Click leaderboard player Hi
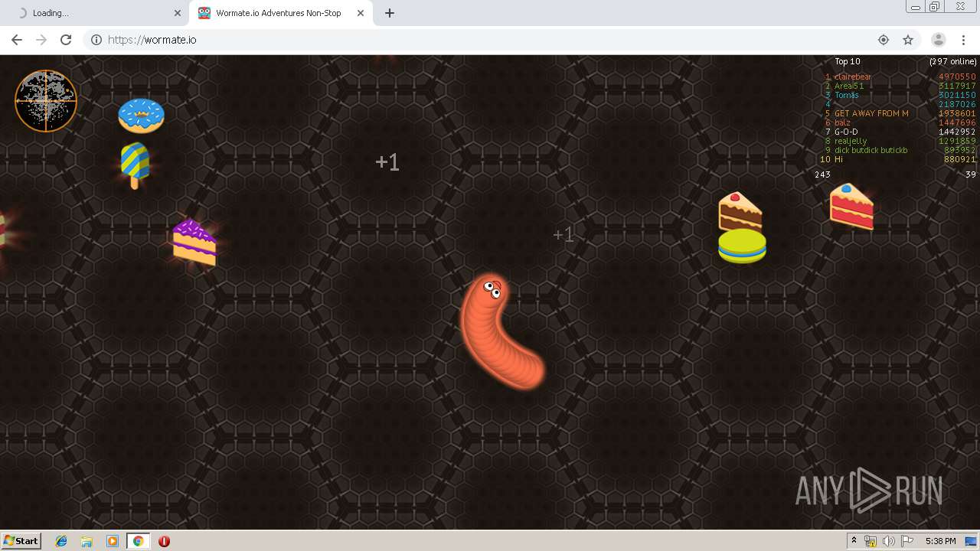Image resolution: width=980 pixels, height=551 pixels. [838, 159]
